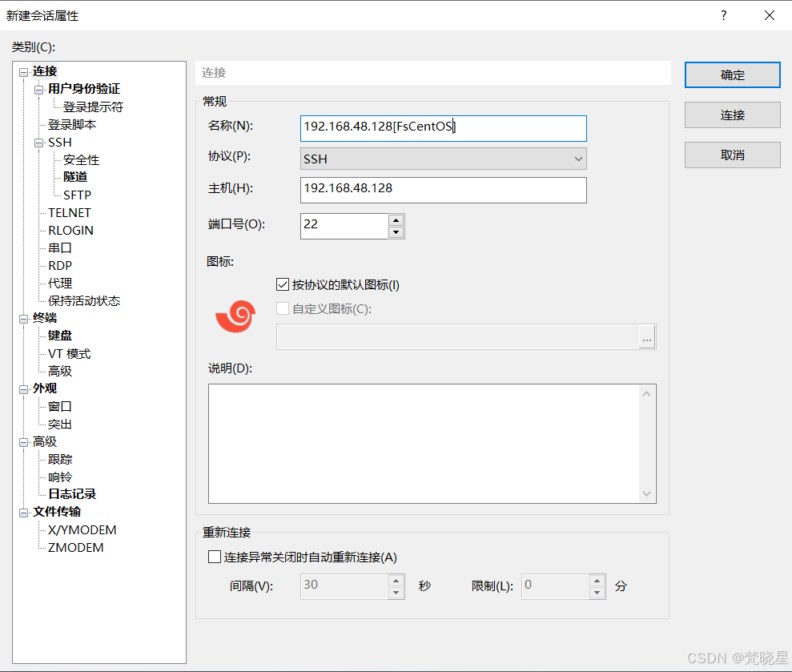
Task: Increase the reconnect limit value
Action: click(x=597, y=581)
